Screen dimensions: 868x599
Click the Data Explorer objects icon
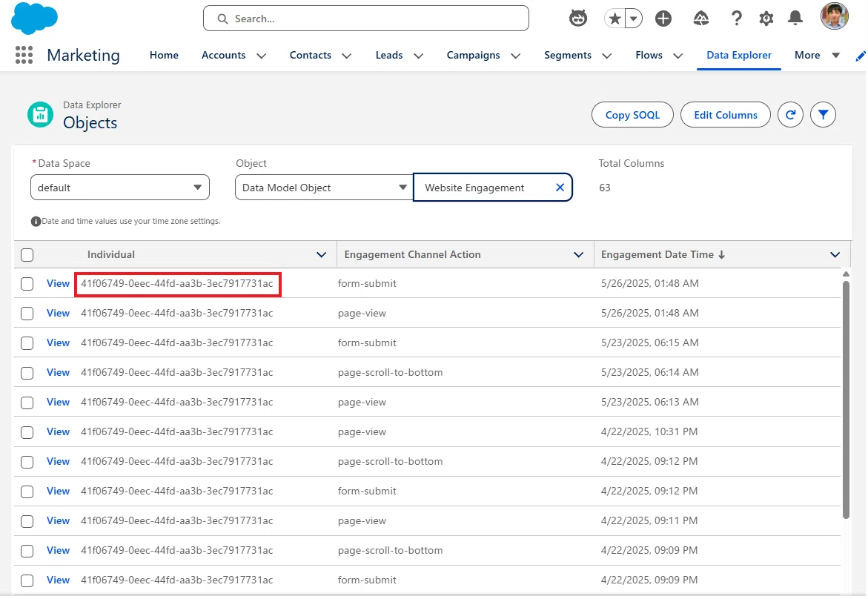[x=41, y=115]
